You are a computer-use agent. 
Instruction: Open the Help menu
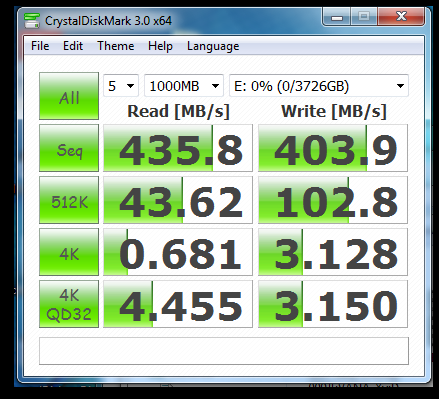click(x=160, y=46)
